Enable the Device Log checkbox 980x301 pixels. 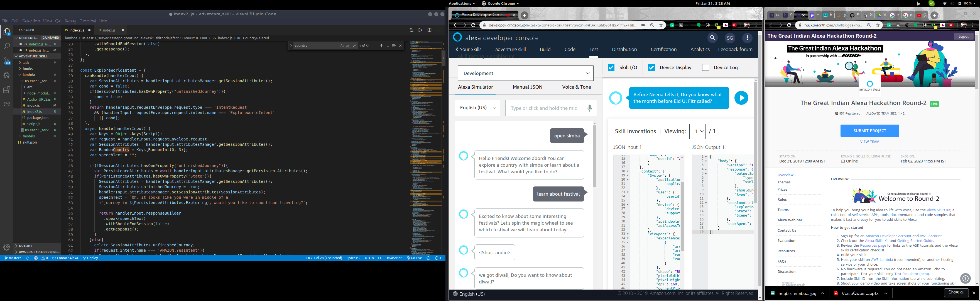(x=705, y=67)
